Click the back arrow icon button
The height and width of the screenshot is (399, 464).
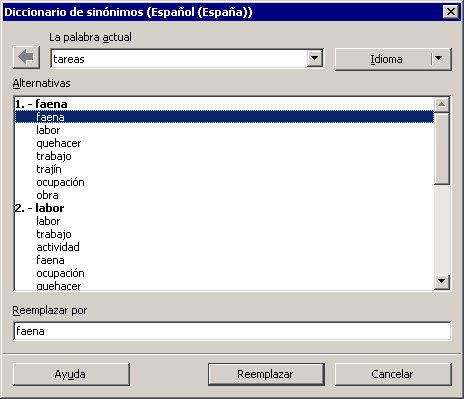pyautogui.click(x=26, y=58)
